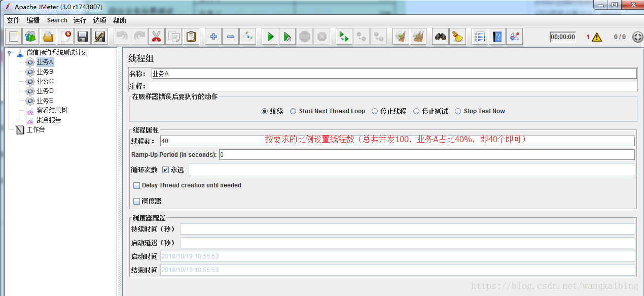Cut selection with the scissors icon

click(156, 37)
